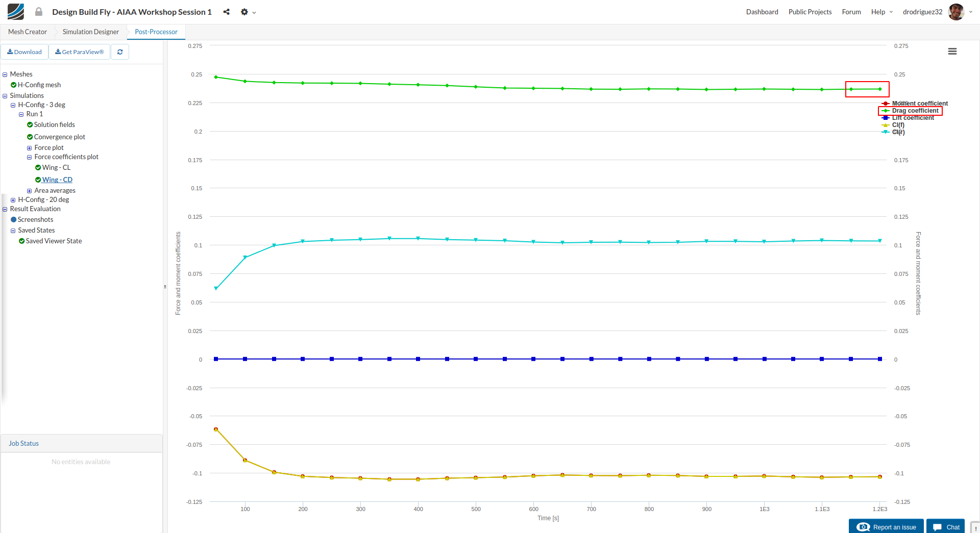Click the first lift coefficient square marker
The width and height of the screenshot is (980, 533).
click(216, 359)
